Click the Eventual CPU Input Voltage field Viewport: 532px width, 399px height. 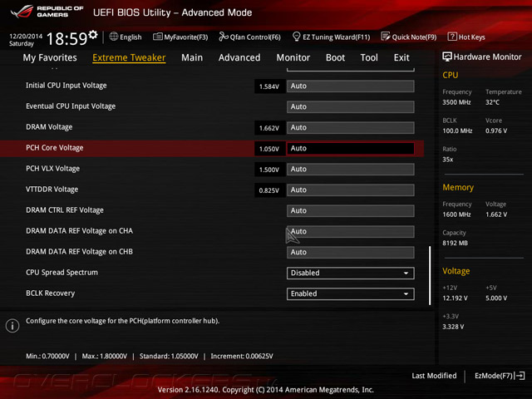pyautogui.click(x=351, y=107)
